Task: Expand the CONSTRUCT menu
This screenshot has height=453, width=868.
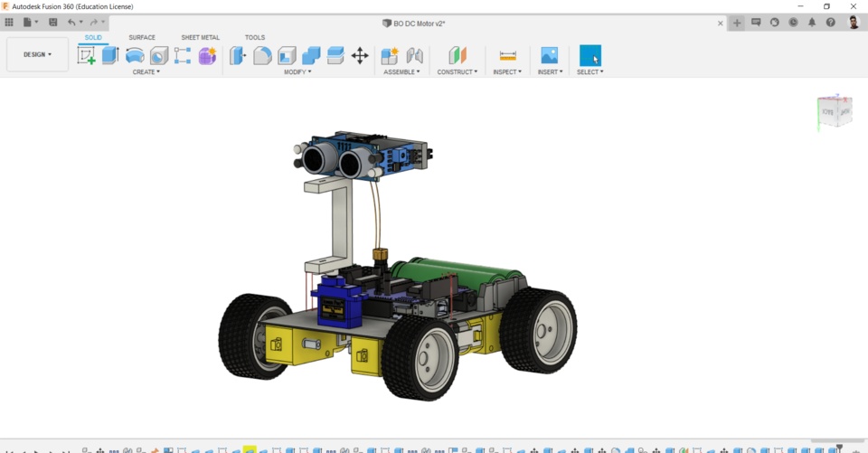Action: (458, 72)
